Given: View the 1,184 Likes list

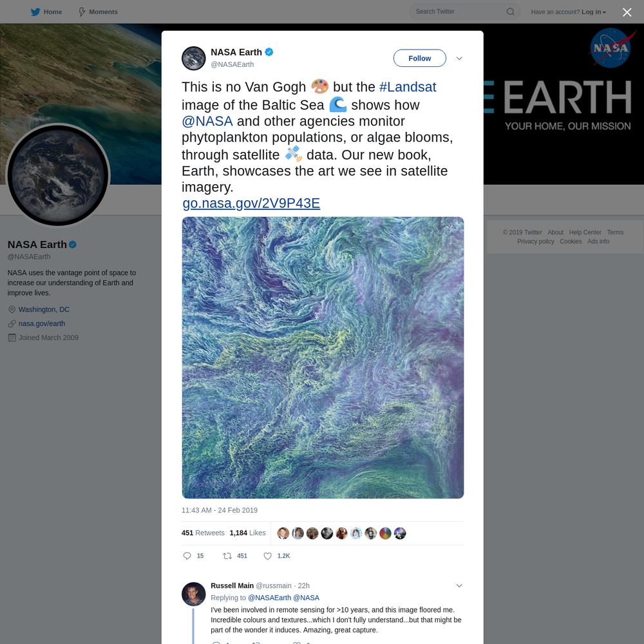Looking at the screenshot, I should (x=247, y=533).
